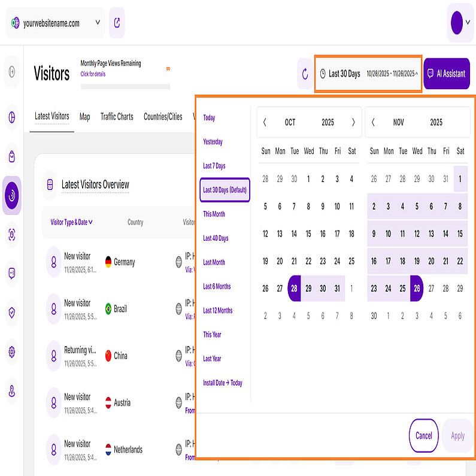
Task: Pick October 15 in the calendar
Action: click(x=308, y=234)
